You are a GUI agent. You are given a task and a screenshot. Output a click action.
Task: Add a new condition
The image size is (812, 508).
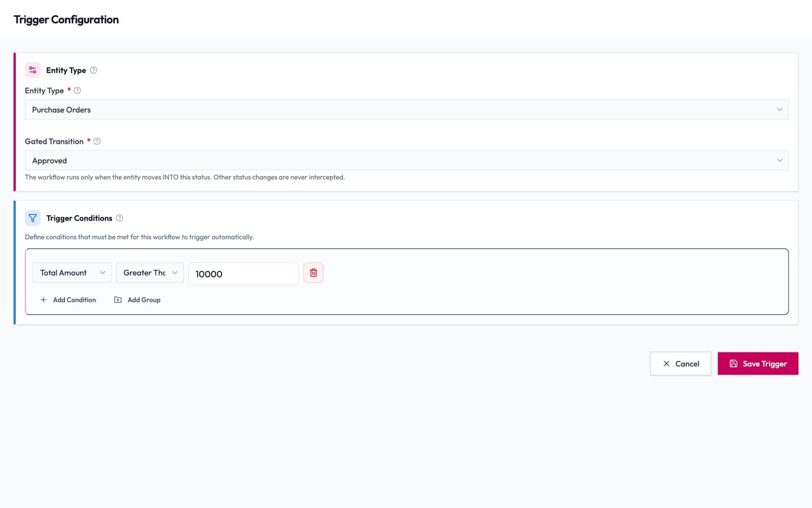tap(68, 300)
